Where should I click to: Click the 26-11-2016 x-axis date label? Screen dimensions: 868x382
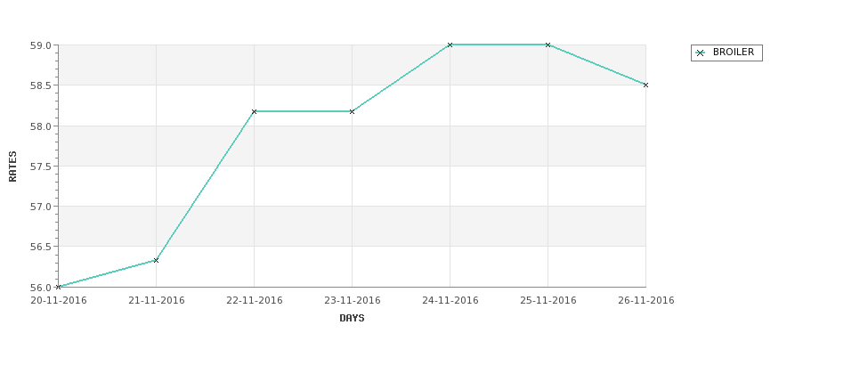coord(646,301)
